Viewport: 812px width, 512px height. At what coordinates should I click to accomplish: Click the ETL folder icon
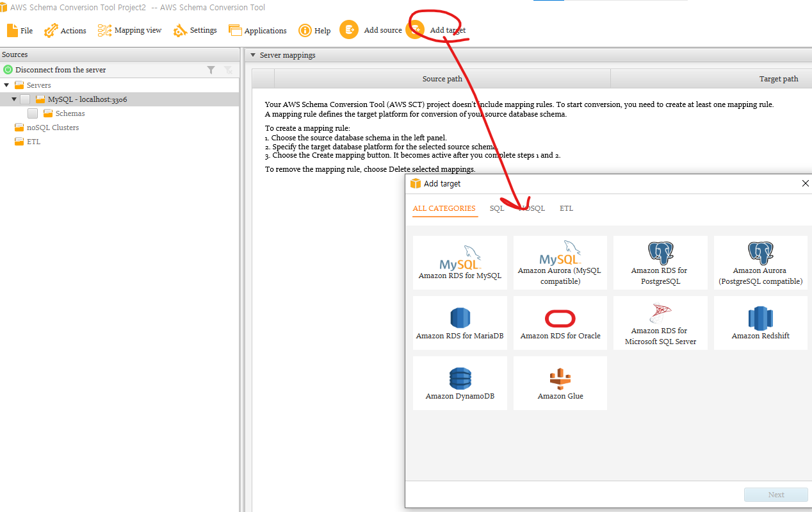point(19,142)
